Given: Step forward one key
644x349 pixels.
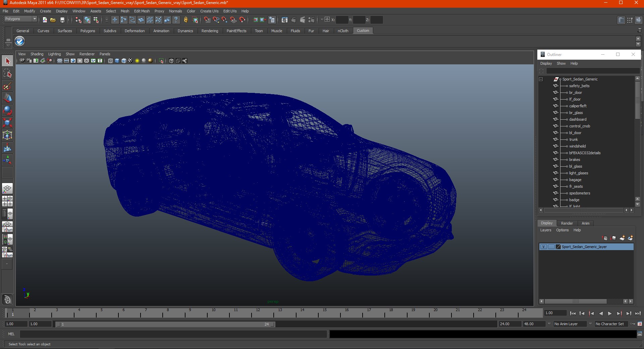Looking at the screenshot, I should point(619,313).
